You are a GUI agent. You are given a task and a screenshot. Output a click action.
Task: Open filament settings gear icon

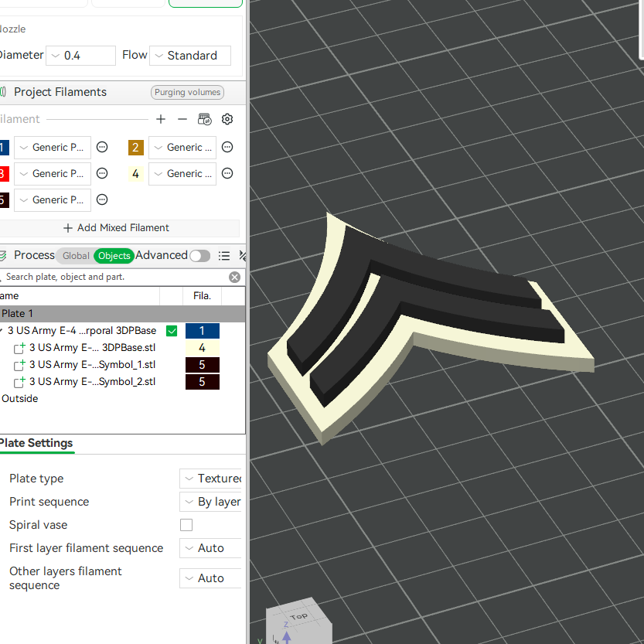tap(227, 119)
